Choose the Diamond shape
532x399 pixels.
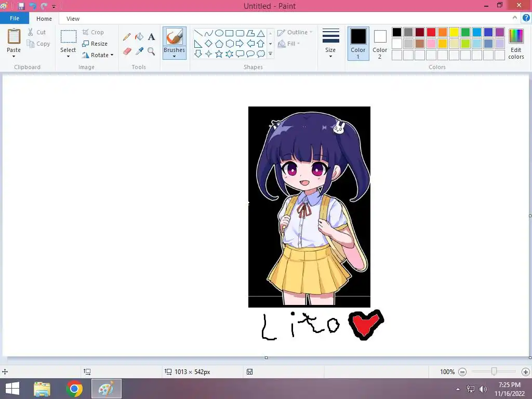(209, 44)
